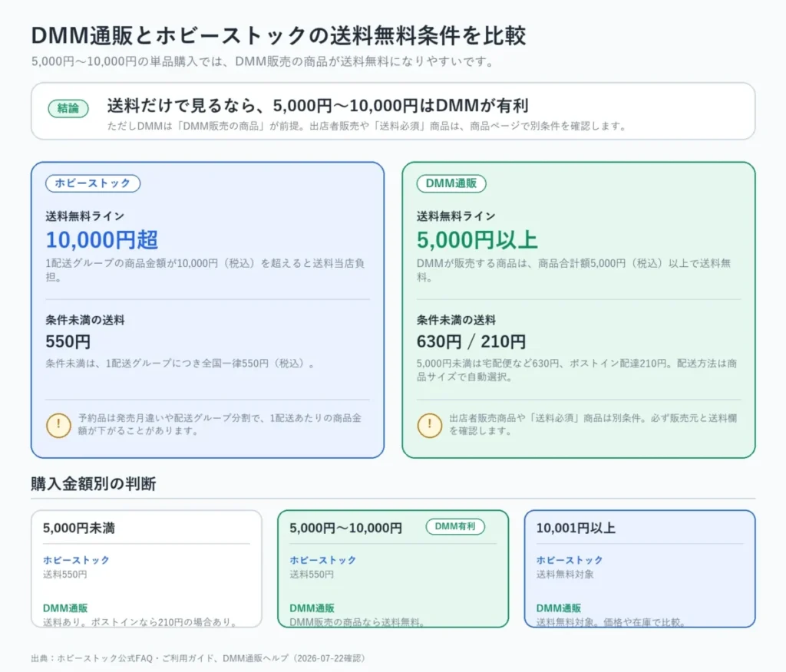Viewport: 786px width, 672px height.
Task: Click the text DMM販売の商品なら送料無料。
Action: 358,622
